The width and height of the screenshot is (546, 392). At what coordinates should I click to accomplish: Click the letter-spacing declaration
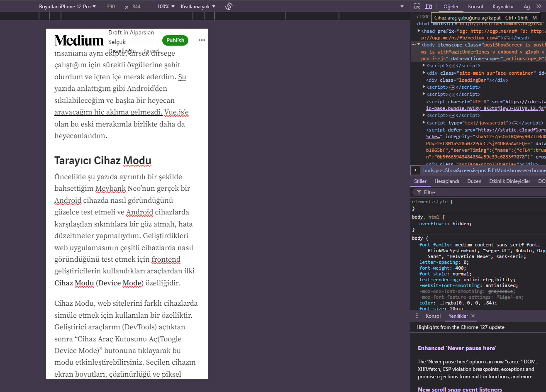(444, 262)
